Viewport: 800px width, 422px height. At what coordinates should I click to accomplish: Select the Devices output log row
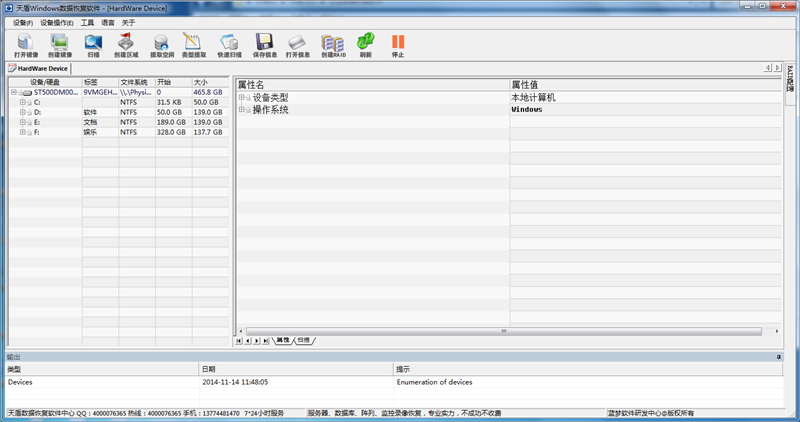pyautogui.click(x=394, y=382)
